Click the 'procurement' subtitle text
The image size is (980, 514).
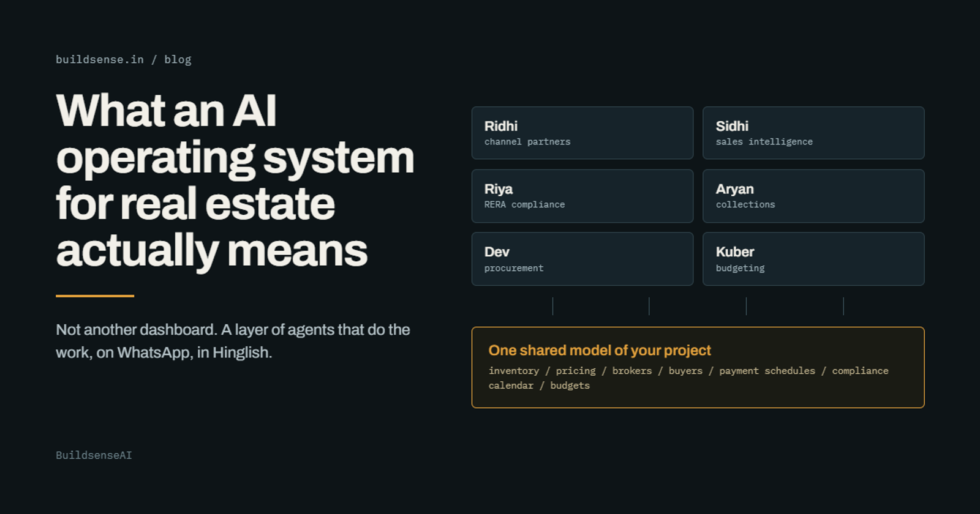[514, 268]
